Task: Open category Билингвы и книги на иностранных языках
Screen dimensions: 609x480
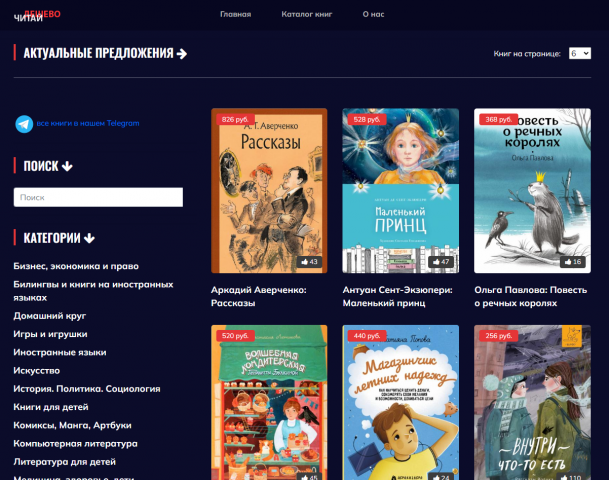Action: point(93,291)
